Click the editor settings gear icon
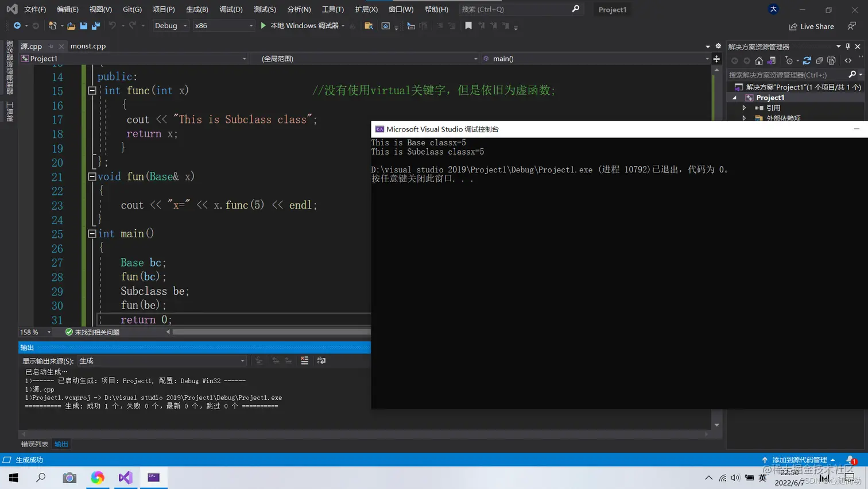868x489 pixels. click(x=718, y=46)
